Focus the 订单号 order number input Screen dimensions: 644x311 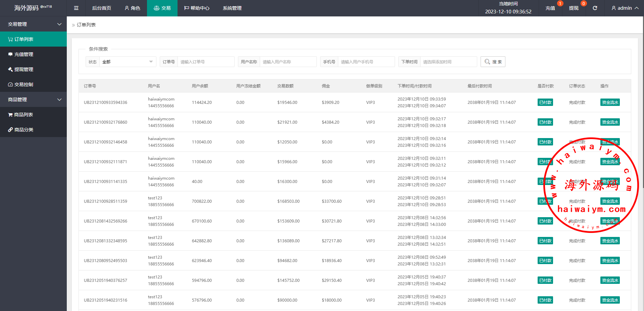point(205,62)
